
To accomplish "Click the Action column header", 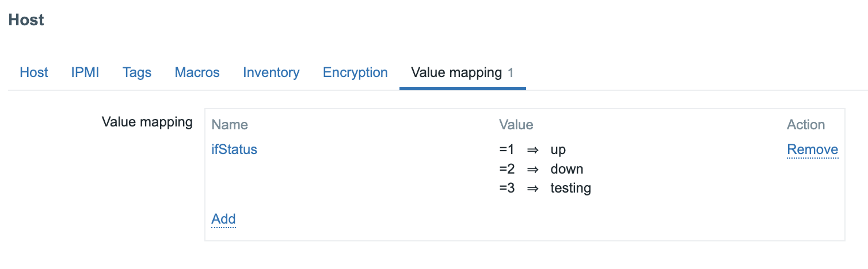I will (806, 125).
